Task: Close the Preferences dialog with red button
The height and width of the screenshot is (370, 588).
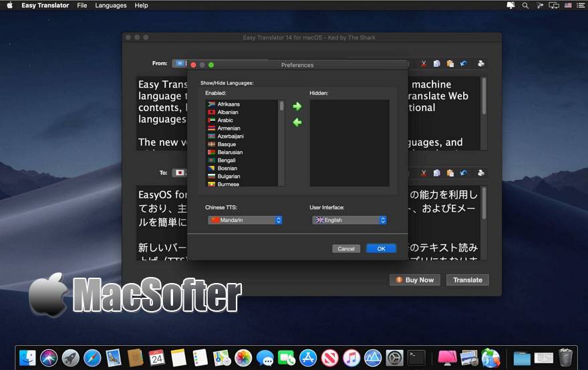Action: point(194,65)
